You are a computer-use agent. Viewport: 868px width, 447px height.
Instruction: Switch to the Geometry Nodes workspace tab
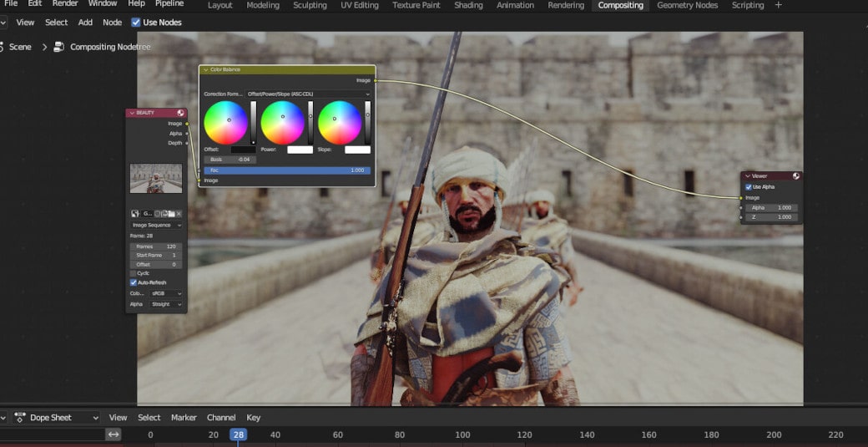click(x=687, y=5)
